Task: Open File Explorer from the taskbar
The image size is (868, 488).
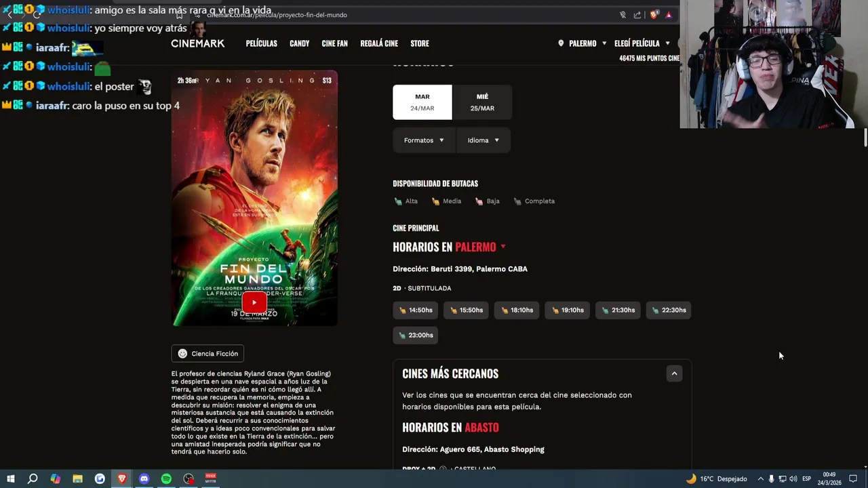Action: 77,479
